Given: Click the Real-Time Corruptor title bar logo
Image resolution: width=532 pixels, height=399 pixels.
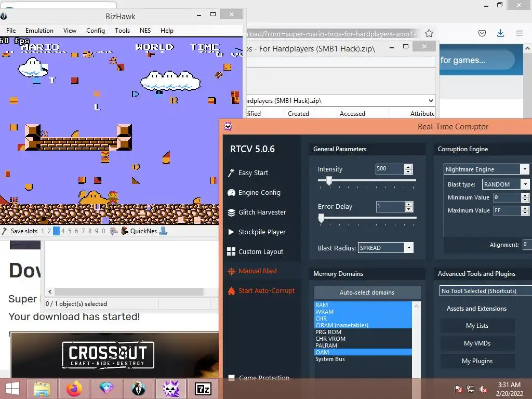Looking at the screenshot, I should [228, 127].
